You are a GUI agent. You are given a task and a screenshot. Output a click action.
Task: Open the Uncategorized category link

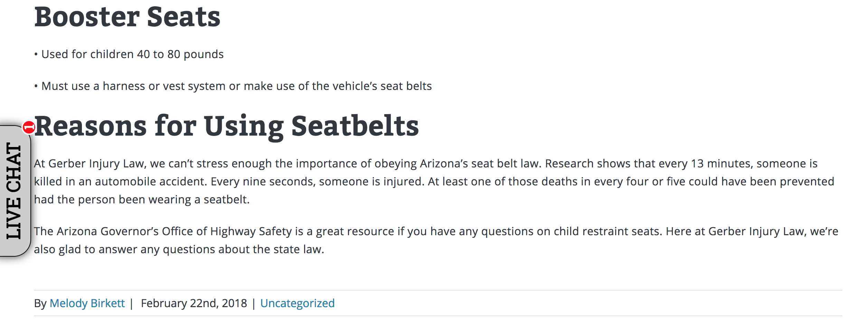(x=297, y=303)
